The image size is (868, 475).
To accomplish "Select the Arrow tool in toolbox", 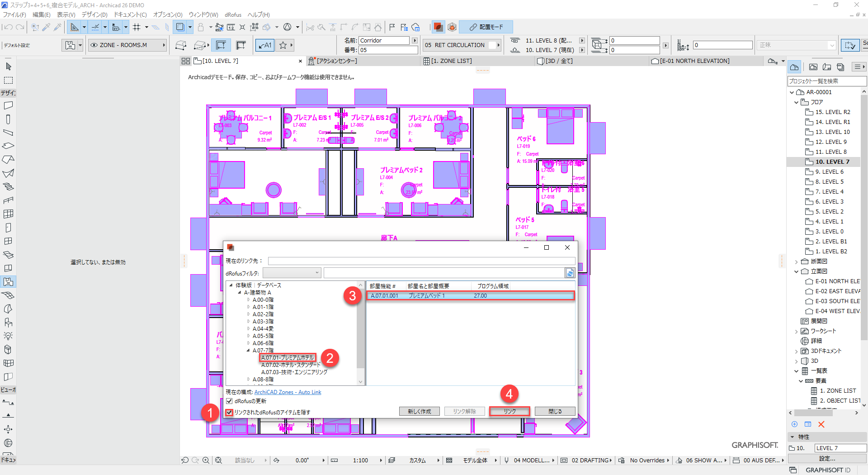I will click(x=8, y=66).
